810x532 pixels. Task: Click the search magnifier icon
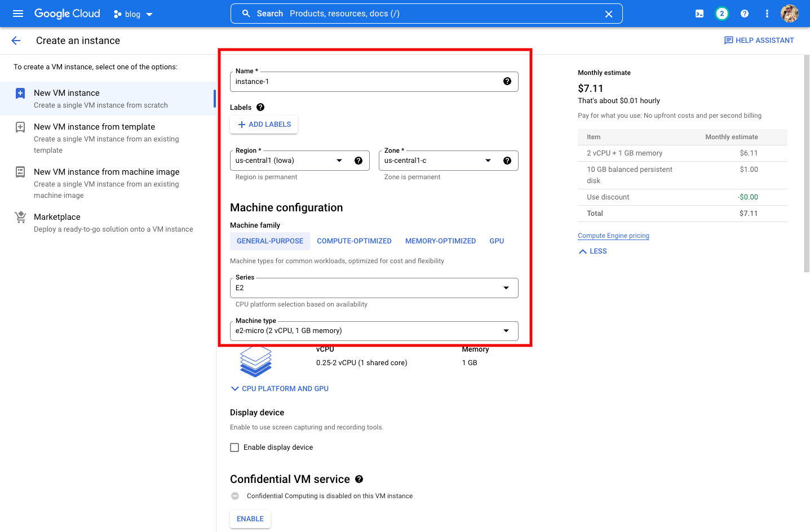246,14
